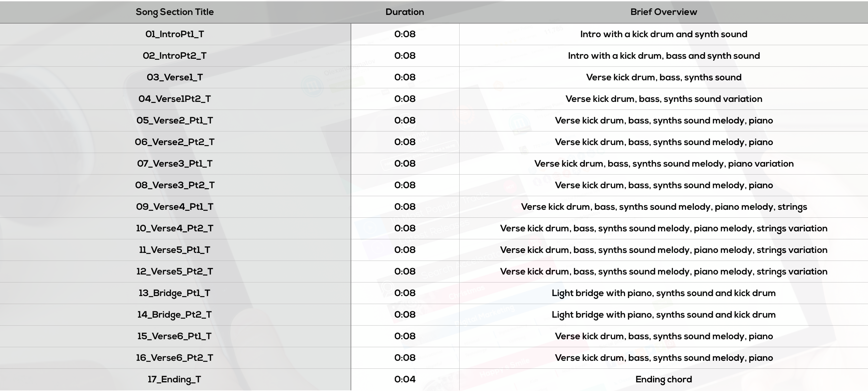Click the 10_Verse4_Pt2_T overview text

(x=664, y=228)
